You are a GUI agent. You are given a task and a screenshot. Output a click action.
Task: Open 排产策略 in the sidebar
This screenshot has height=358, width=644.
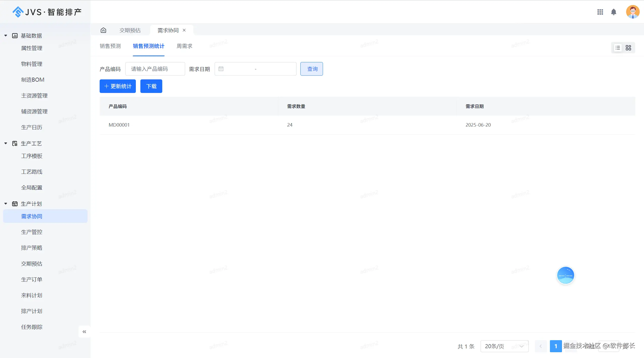pyautogui.click(x=32, y=248)
